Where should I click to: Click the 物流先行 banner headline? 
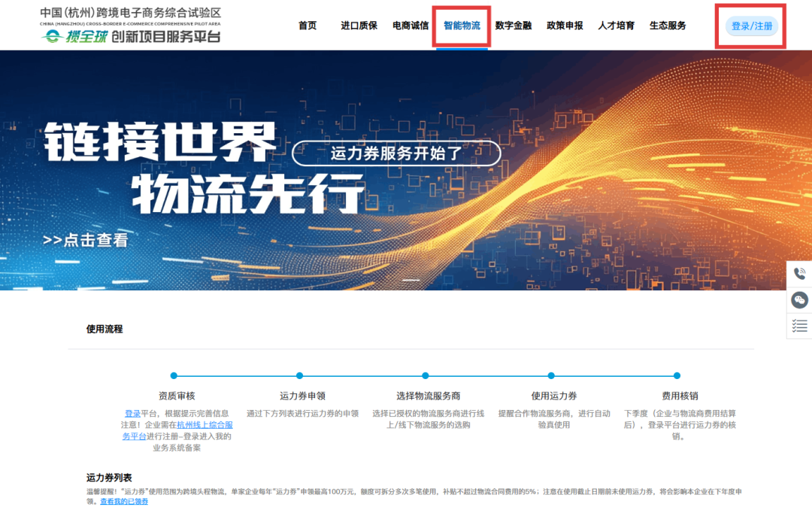coord(249,194)
